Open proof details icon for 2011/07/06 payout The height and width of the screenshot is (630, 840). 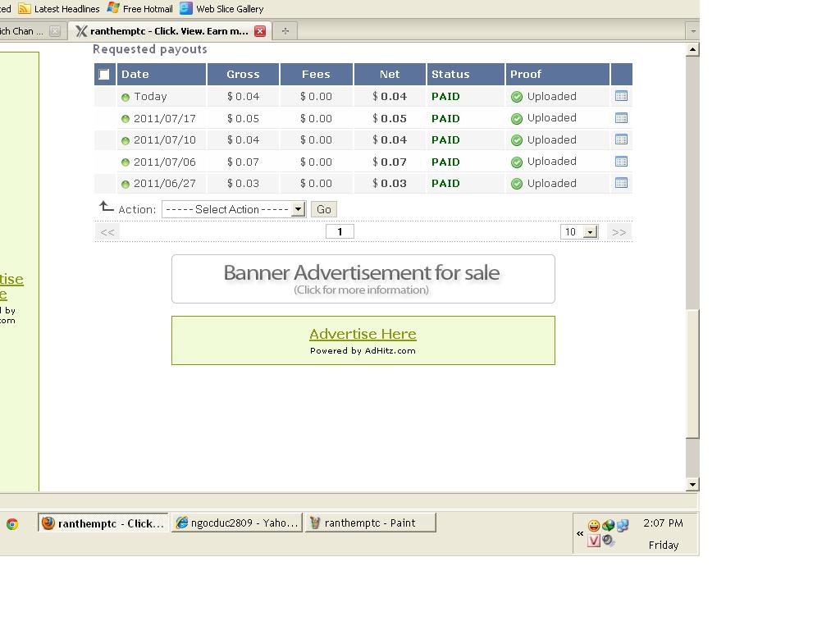621,162
